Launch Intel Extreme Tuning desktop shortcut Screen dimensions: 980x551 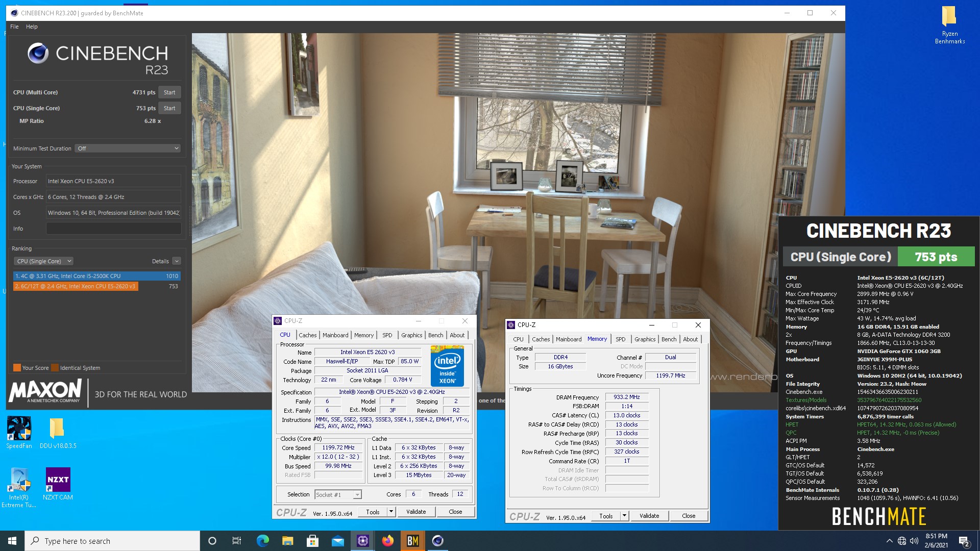pyautogui.click(x=19, y=488)
